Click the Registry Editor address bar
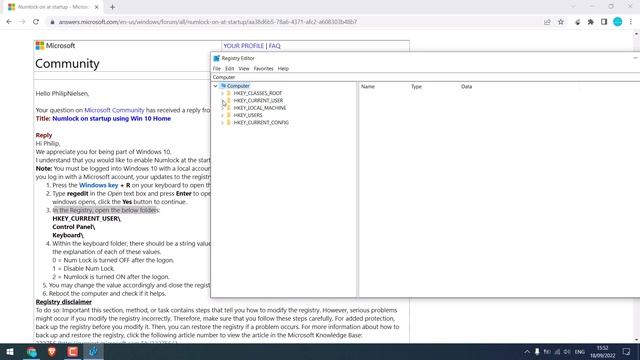 tap(424, 77)
